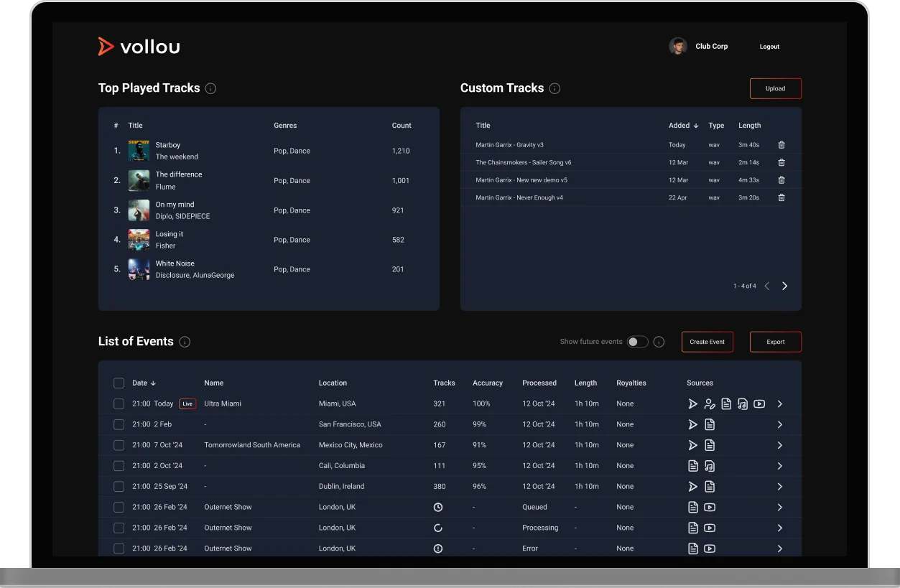Image resolution: width=900 pixels, height=588 pixels.
Task: Tick the select-all checkbox in events header
Action: [119, 383]
